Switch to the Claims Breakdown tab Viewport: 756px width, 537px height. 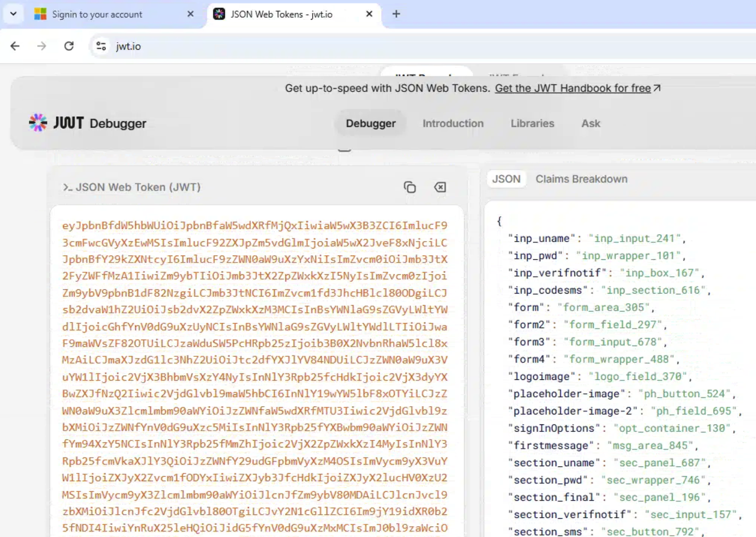click(582, 179)
